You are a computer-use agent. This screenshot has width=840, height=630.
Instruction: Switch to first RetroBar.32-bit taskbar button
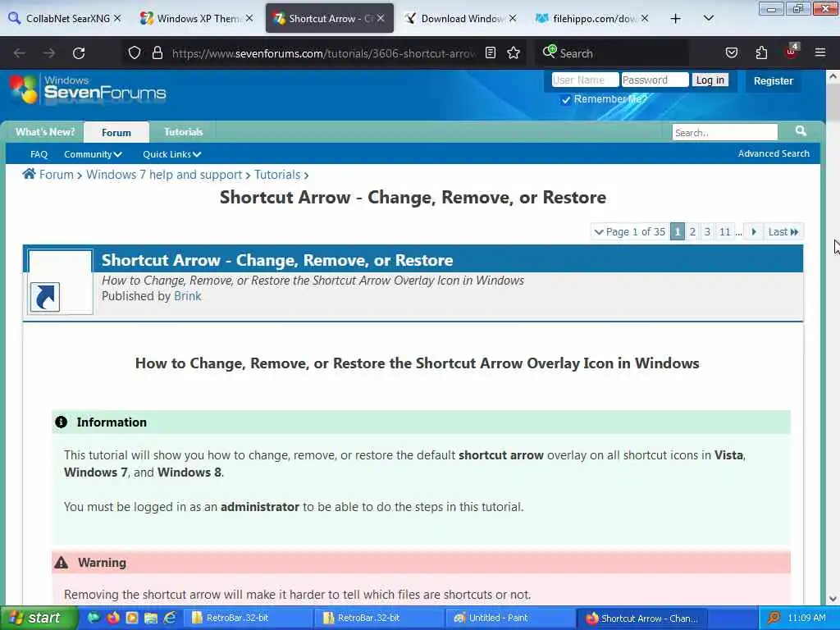tap(247, 618)
